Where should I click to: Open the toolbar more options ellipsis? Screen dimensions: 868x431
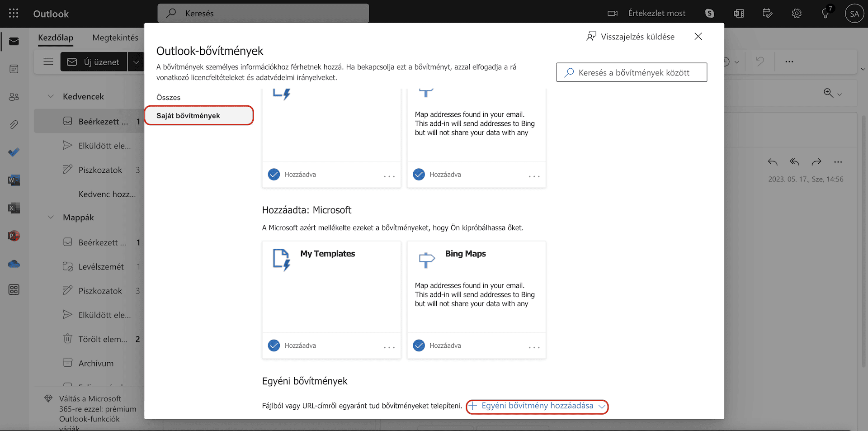point(789,62)
